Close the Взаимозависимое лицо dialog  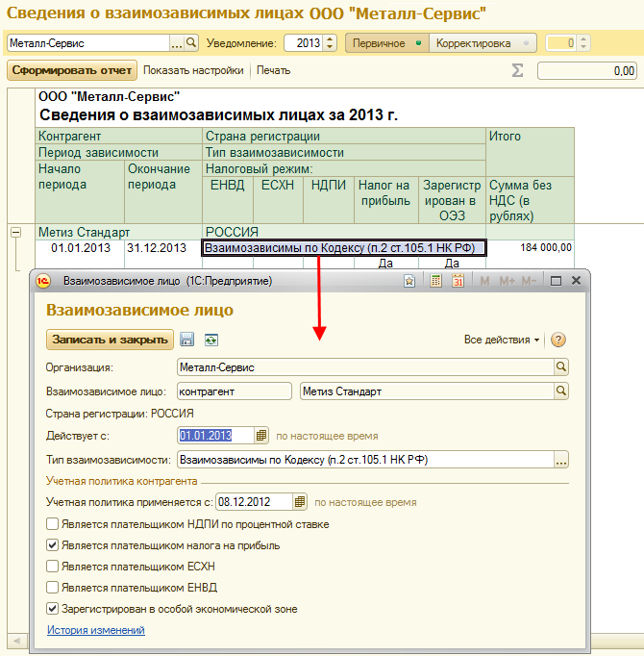577,281
